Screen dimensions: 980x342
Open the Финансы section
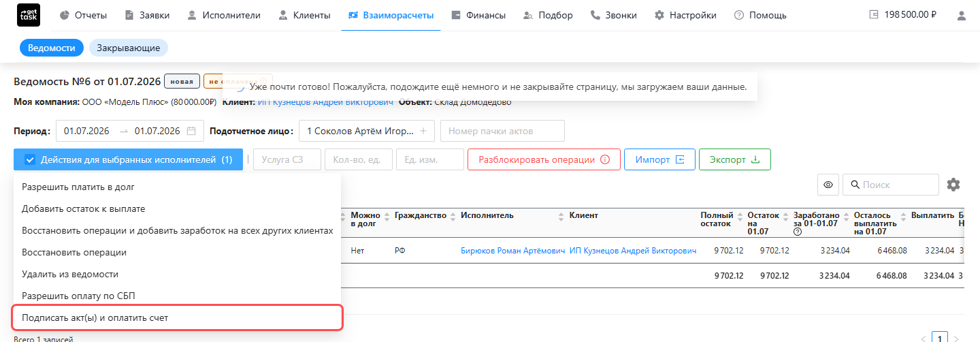pyautogui.click(x=478, y=15)
